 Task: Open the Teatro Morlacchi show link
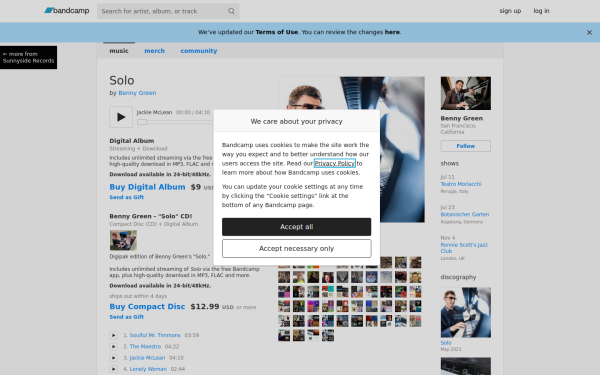coord(461,184)
